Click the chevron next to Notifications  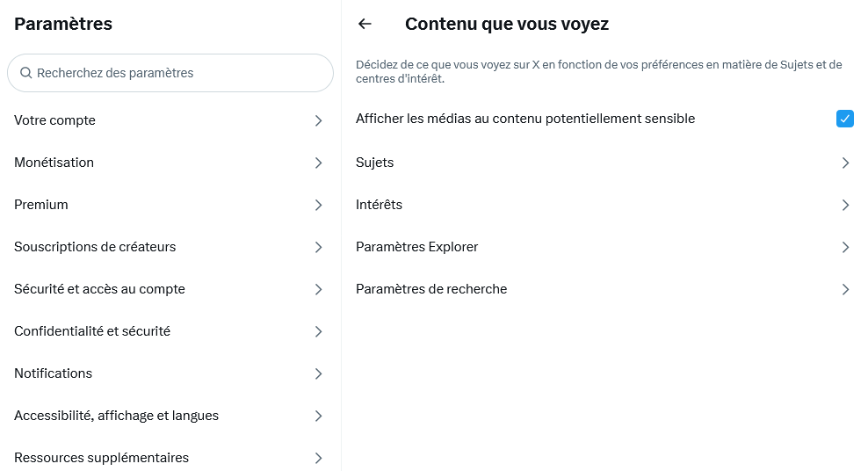pos(318,373)
